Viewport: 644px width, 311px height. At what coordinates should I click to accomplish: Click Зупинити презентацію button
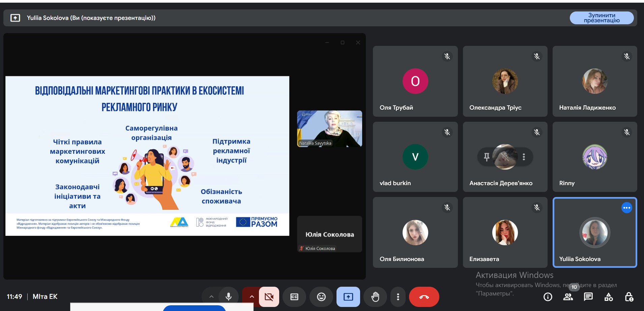602,18
